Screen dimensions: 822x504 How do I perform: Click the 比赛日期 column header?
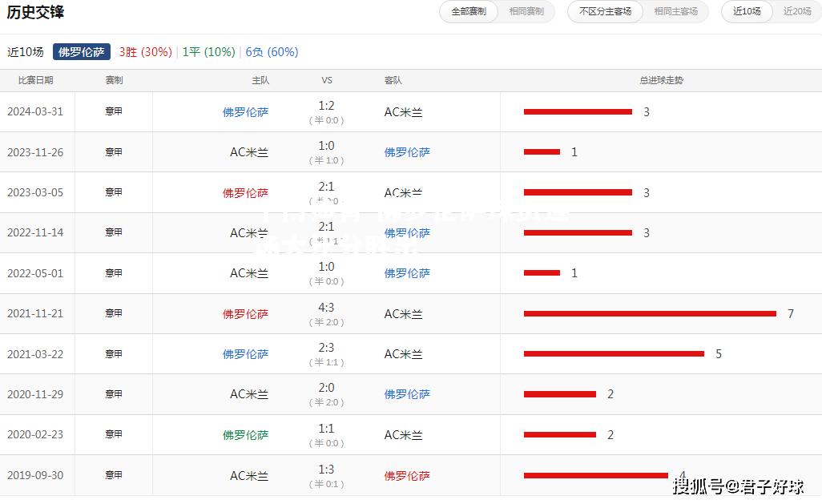(x=35, y=80)
